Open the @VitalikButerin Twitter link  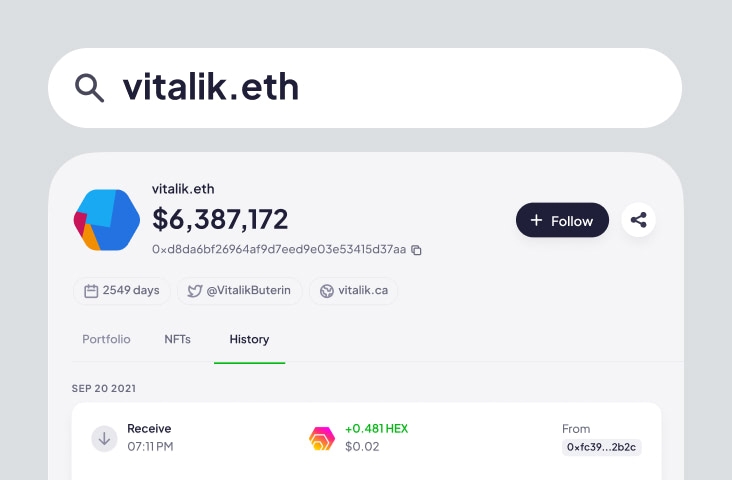pos(239,290)
